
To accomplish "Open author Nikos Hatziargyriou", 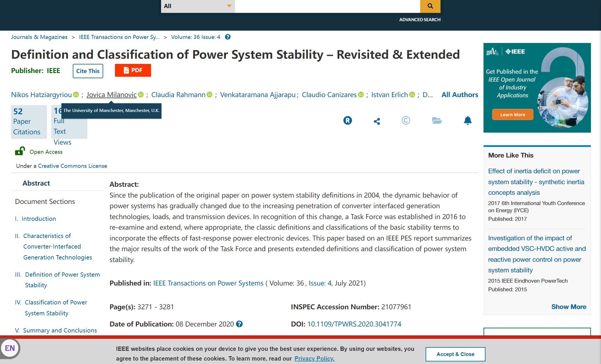I will click(x=41, y=95).
